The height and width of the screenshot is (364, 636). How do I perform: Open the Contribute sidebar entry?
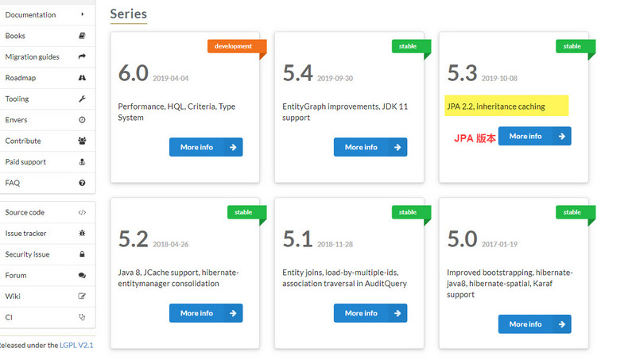click(x=48, y=141)
